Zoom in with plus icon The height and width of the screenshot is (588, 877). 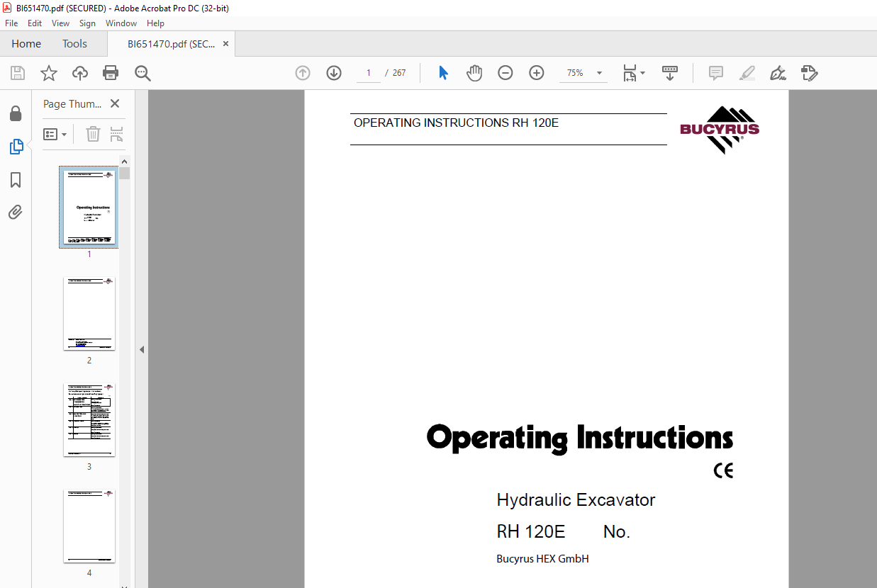(537, 73)
